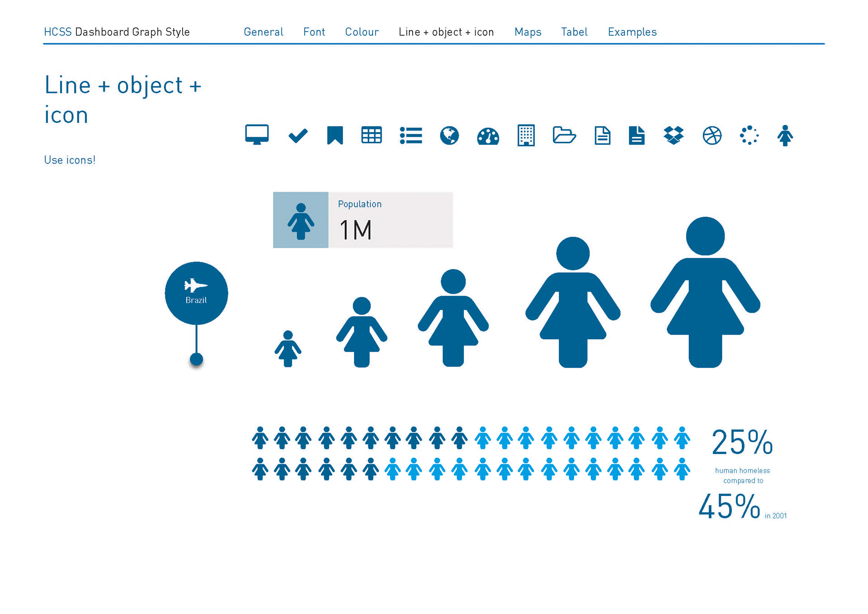Open the General tab
The width and height of the screenshot is (868, 614).
click(264, 32)
